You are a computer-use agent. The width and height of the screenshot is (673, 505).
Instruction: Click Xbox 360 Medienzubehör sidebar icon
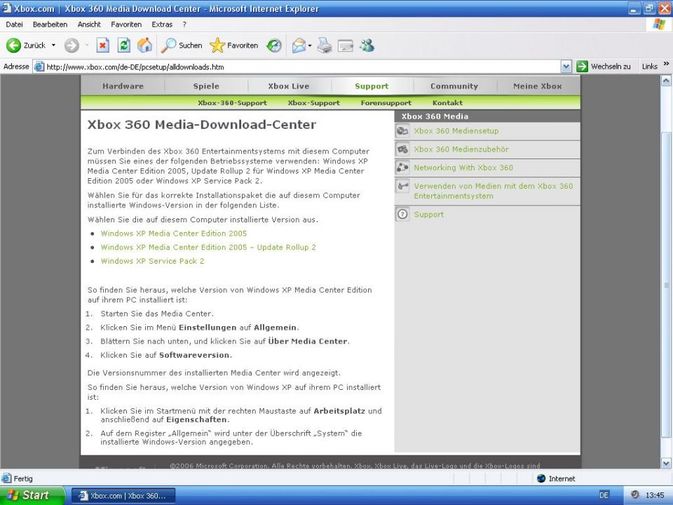tap(403, 149)
